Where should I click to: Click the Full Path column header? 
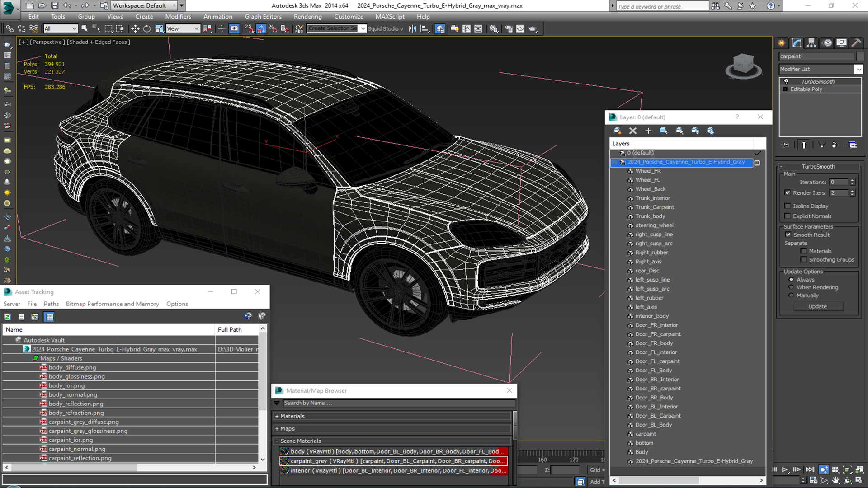pyautogui.click(x=236, y=329)
